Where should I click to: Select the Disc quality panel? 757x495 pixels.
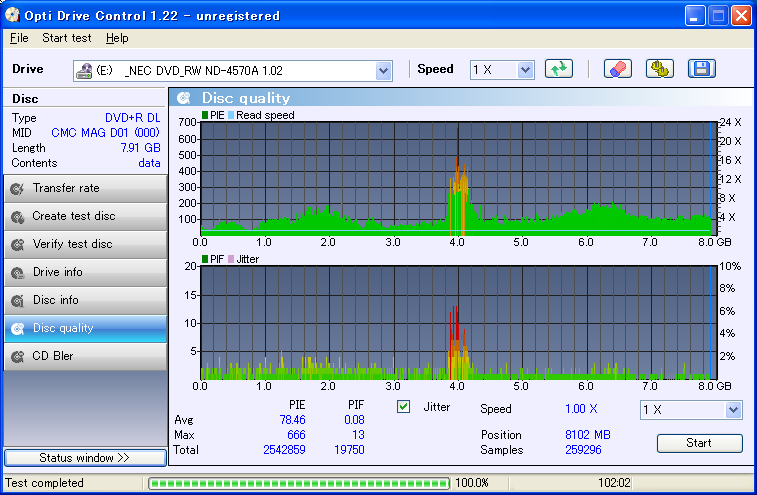pyautogui.click(x=85, y=328)
